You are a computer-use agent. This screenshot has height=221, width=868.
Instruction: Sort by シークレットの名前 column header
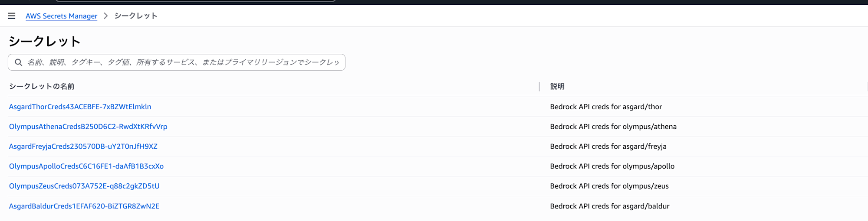[x=42, y=86]
